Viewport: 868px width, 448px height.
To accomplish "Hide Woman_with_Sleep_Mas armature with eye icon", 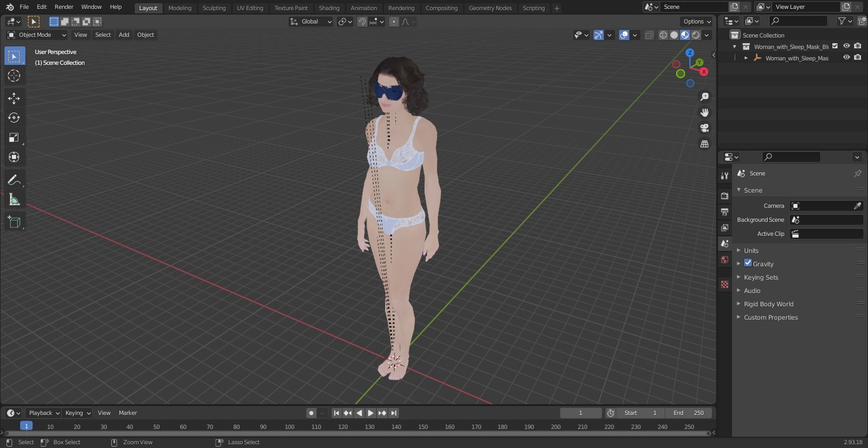I will pyautogui.click(x=846, y=58).
